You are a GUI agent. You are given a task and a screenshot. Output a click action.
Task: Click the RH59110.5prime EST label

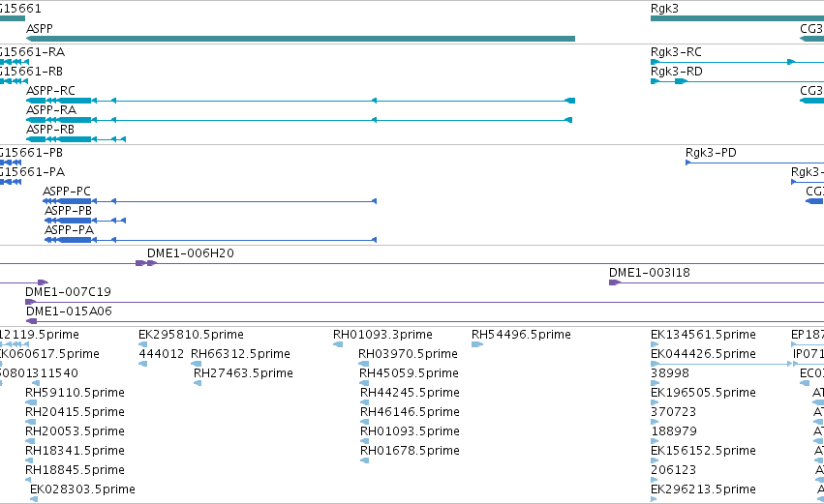pyautogui.click(x=75, y=393)
